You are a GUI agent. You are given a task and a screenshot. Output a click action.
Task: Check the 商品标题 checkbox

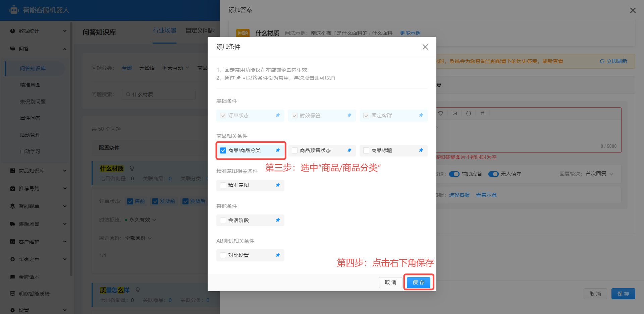tap(366, 150)
